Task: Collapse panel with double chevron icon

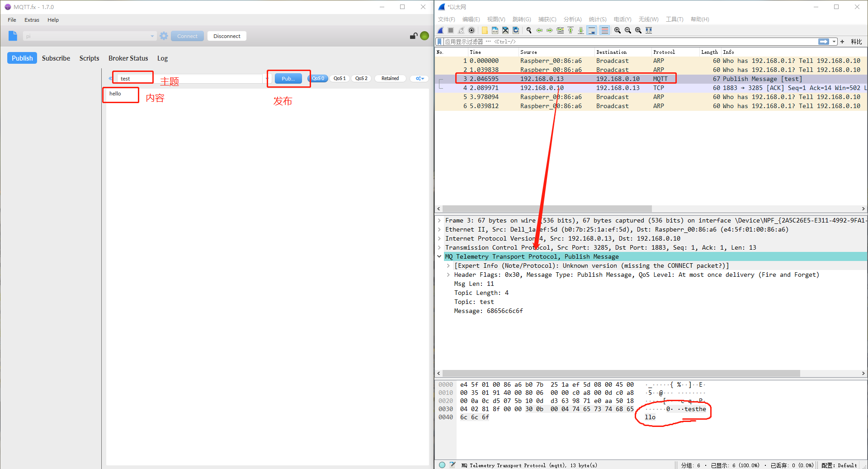Action: pyautogui.click(x=110, y=79)
